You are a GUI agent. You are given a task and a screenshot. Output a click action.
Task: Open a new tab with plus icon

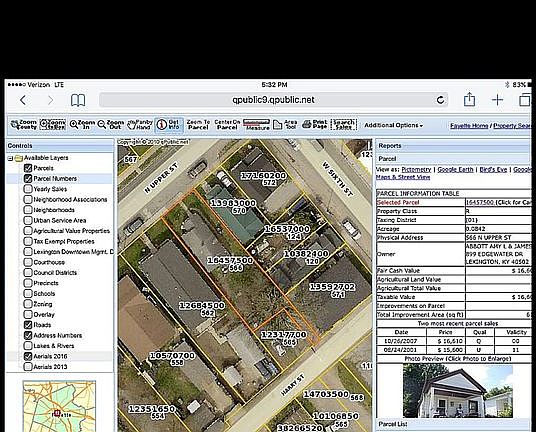coord(497,100)
